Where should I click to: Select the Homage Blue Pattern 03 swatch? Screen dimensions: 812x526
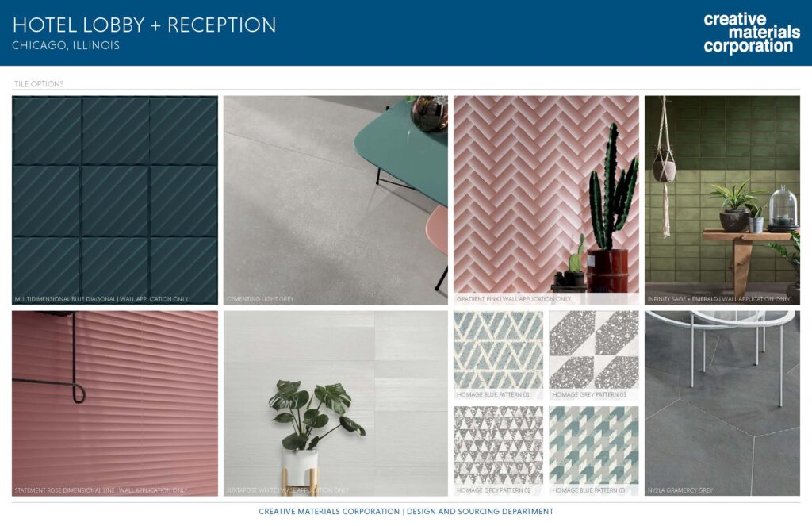(594, 451)
